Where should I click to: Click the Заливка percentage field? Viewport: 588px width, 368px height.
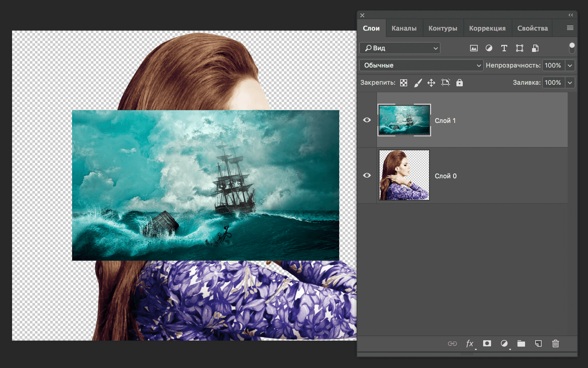point(553,83)
